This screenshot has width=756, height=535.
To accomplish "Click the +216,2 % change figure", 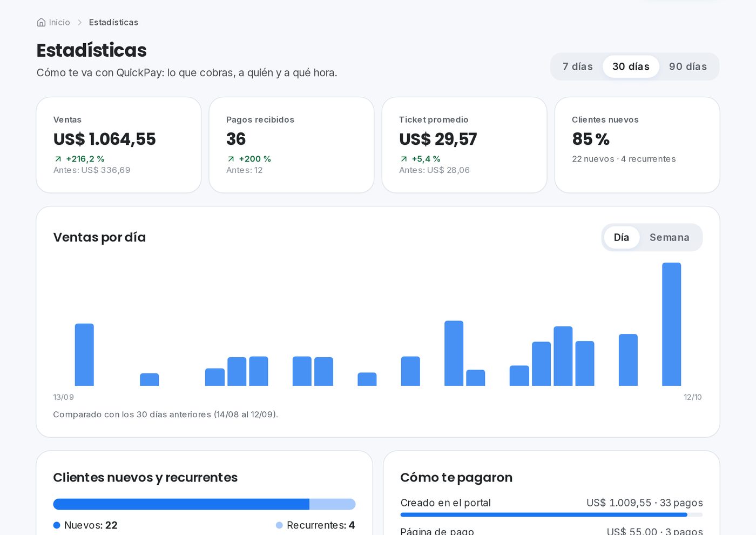I will (85, 159).
